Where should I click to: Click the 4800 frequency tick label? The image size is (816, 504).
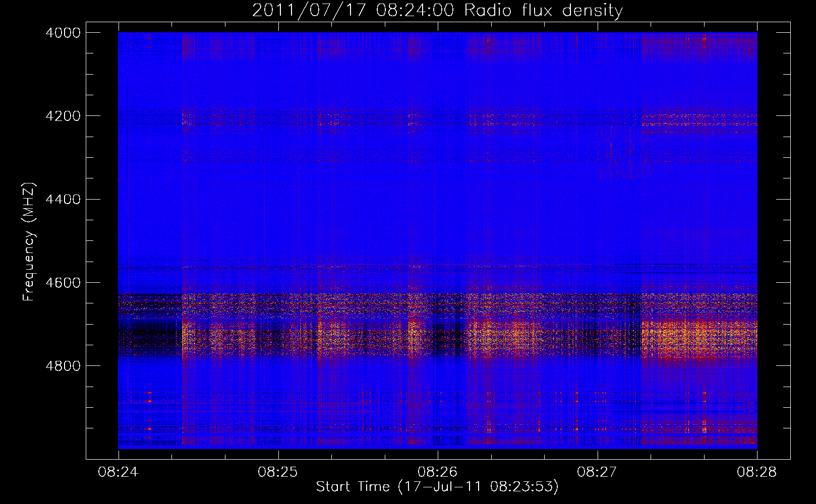[63, 366]
